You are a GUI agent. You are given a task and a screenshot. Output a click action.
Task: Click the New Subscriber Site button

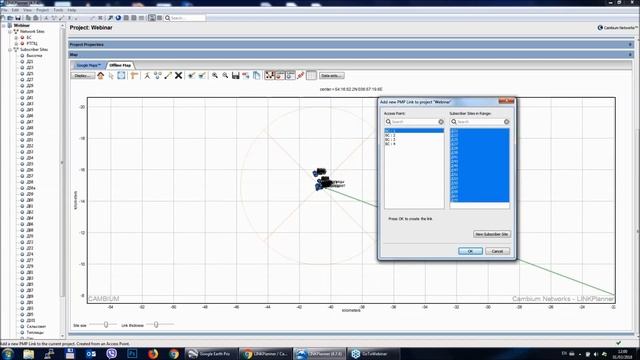[x=492, y=234]
